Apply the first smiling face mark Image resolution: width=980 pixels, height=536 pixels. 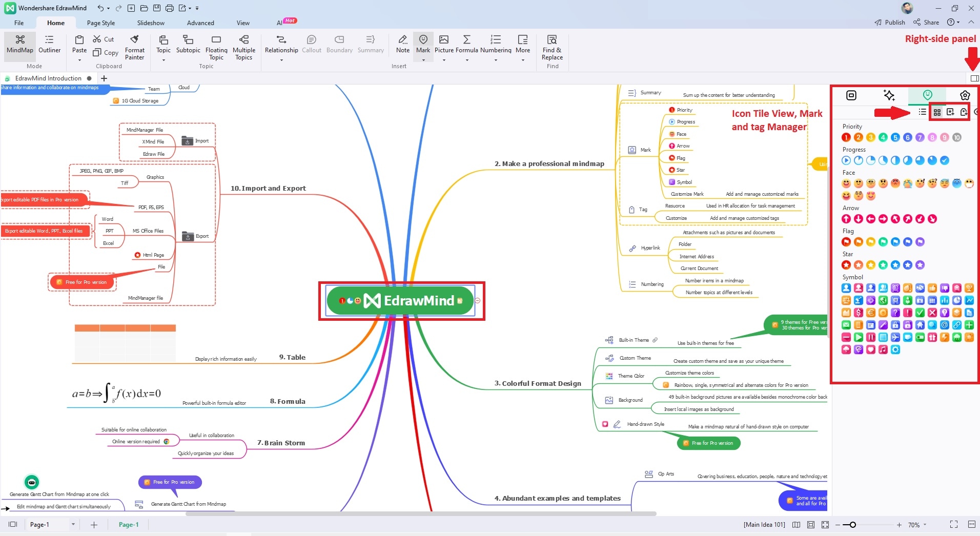click(x=846, y=183)
